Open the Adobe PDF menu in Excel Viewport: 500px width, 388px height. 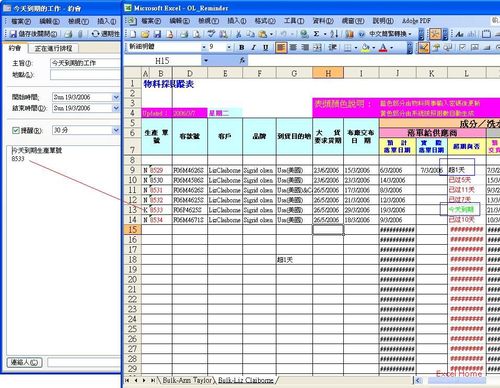[x=416, y=21]
